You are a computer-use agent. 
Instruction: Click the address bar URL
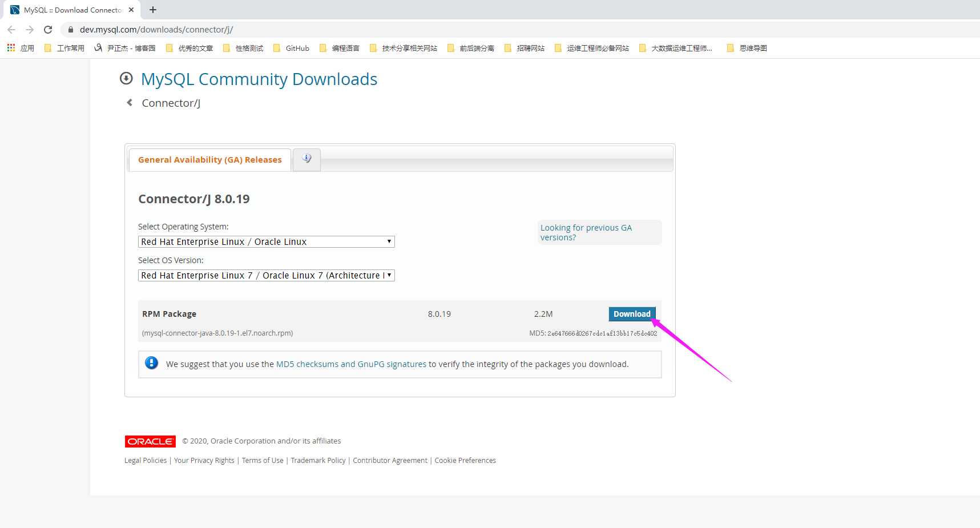[x=156, y=30]
